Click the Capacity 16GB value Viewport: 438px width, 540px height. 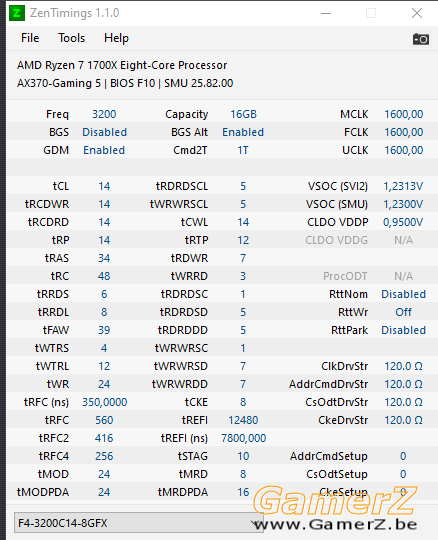click(243, 114)
